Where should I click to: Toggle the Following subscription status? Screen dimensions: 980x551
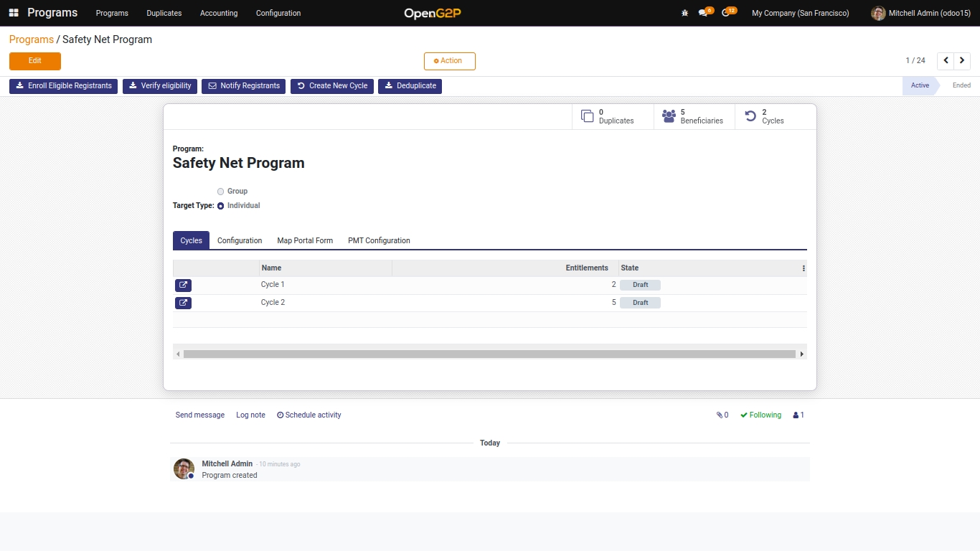[760, 415]
